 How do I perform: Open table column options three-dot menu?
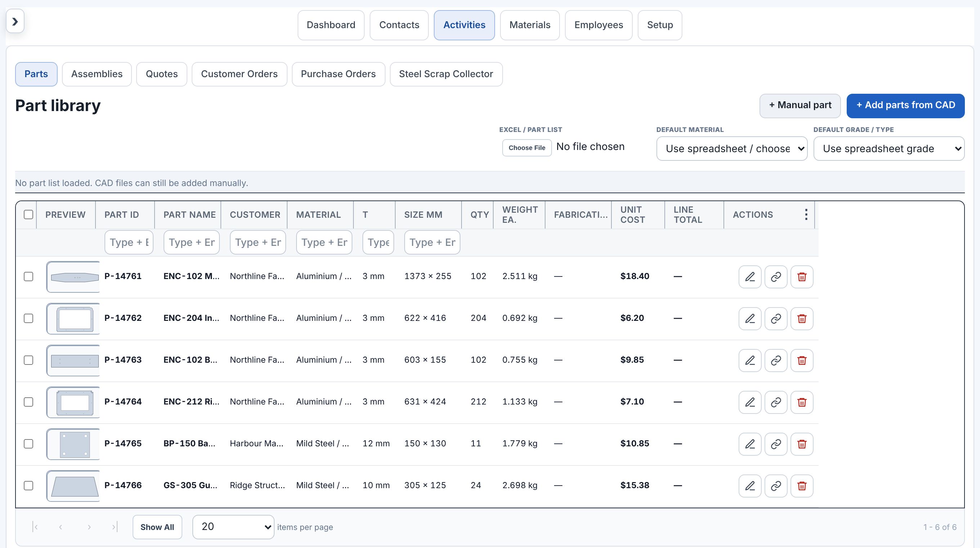[806, 215]
